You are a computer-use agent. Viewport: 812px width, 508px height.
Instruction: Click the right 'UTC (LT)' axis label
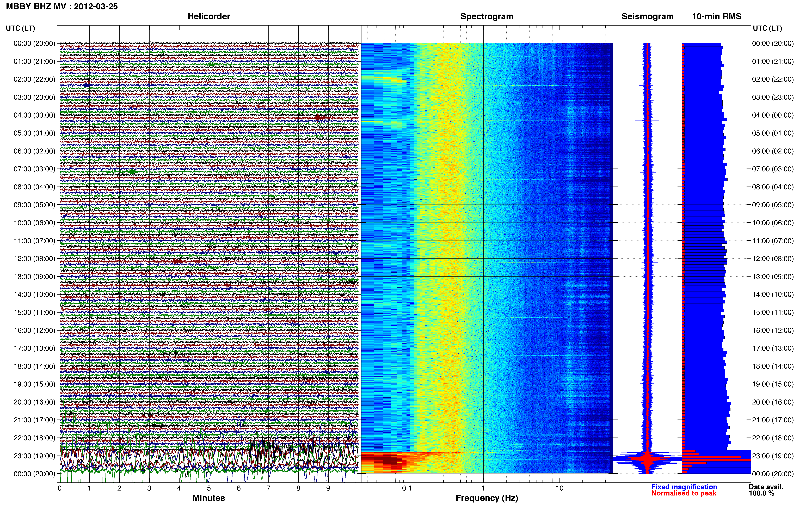click(x=767, y=28)
